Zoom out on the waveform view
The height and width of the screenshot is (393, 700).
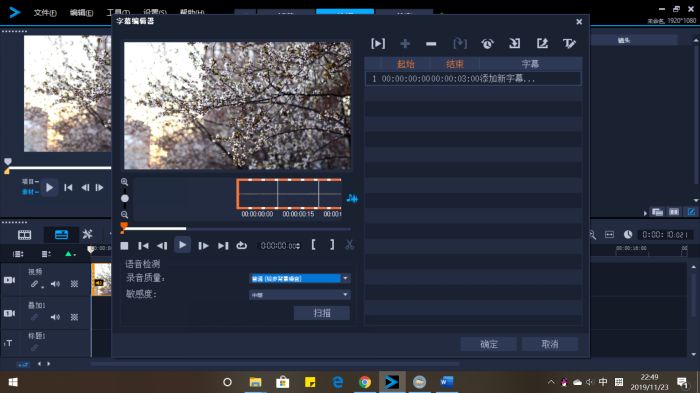(x=125, y=215)
